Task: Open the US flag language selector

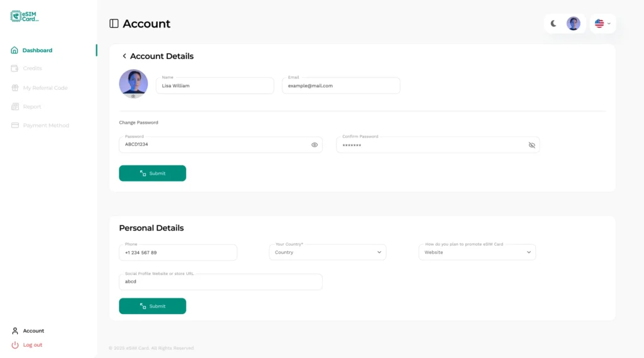Action: 602,24
